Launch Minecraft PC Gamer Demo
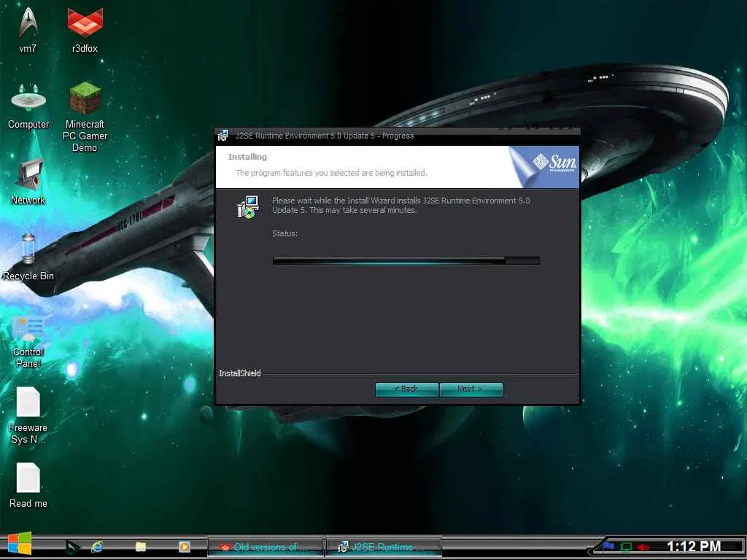Image resolution: width=747 pixels, height=560 pixels. 85,117
